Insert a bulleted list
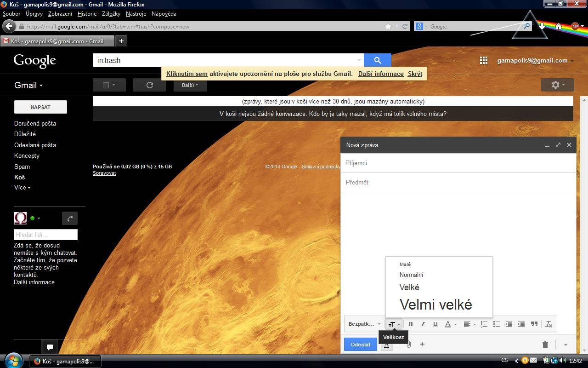Viewport: 588px width, 368px height. click(x=497, y=324)
